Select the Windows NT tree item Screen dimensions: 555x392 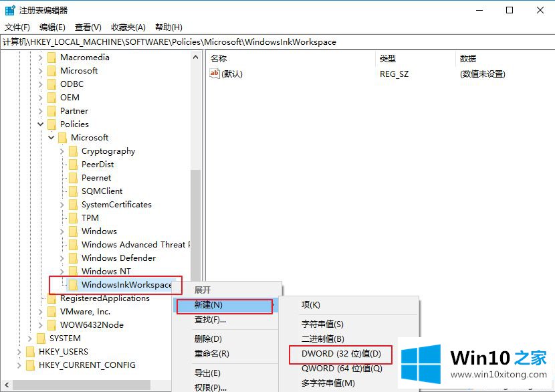pyautogui.click(x=106, y=271)
